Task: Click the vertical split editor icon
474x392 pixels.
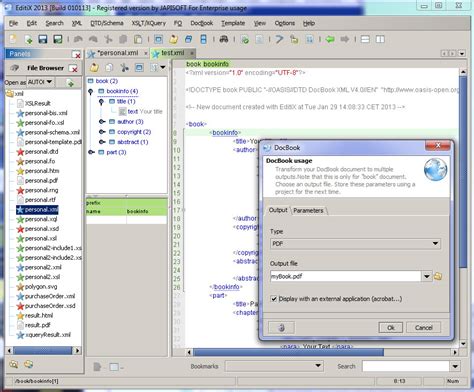Action: tap(380, 39)
